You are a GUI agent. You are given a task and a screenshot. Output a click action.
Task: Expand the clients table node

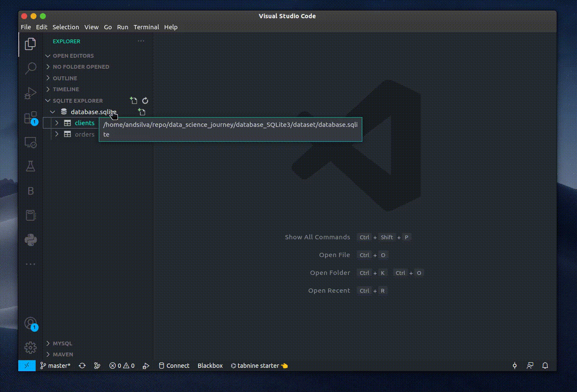(57, 123)
